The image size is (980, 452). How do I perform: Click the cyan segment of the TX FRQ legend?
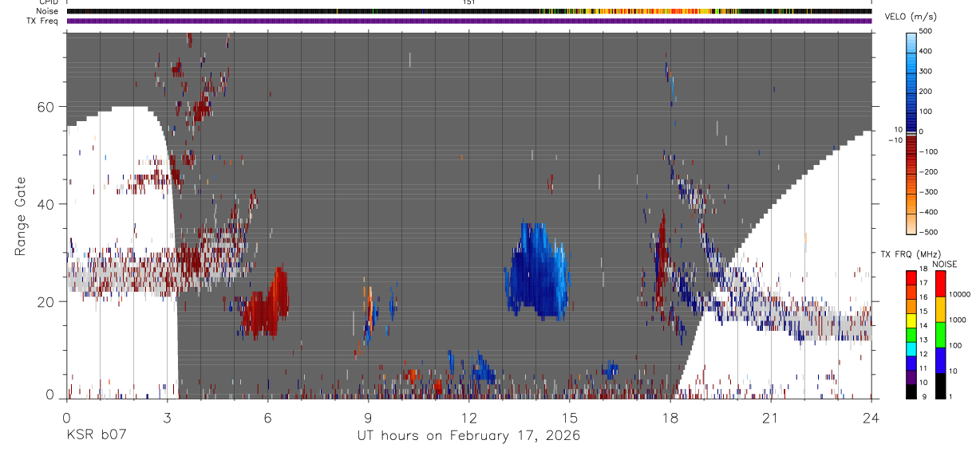(911, 349)
